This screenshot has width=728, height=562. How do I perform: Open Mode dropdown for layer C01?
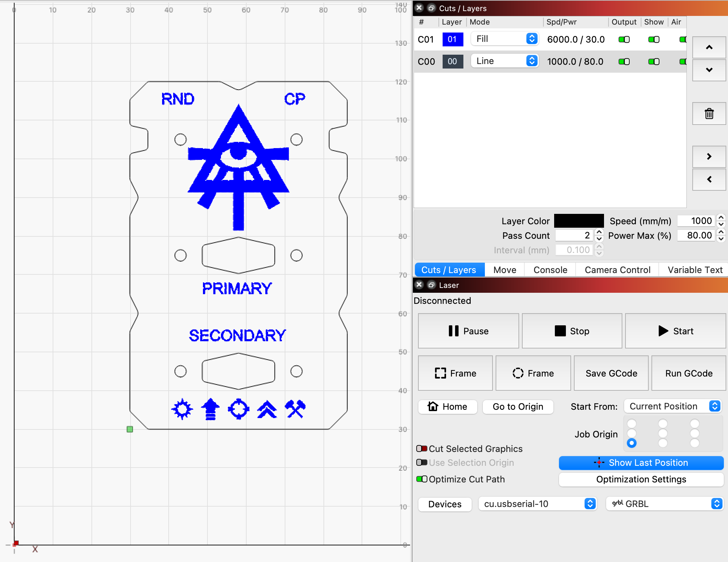pyautogui.click(x=505, y=39)
